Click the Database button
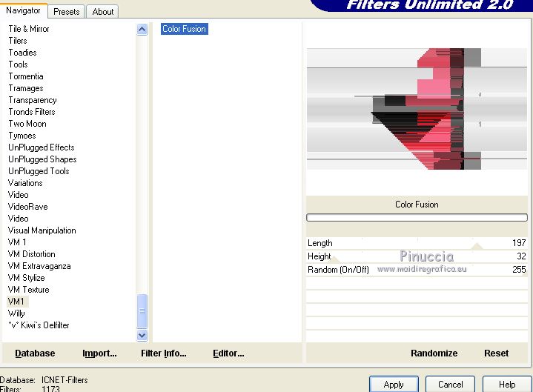This screenshot has width=533, height=392. tap(35, 353)
